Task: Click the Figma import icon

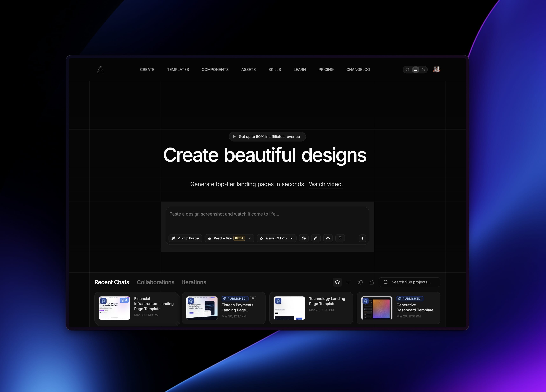Action: [340, 238]
